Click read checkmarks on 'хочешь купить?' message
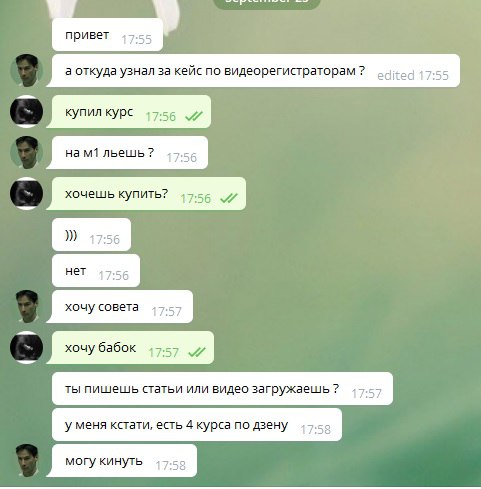The width and height of the screenshot is (481, 489). pyautogui.click(x=229, y=198)
